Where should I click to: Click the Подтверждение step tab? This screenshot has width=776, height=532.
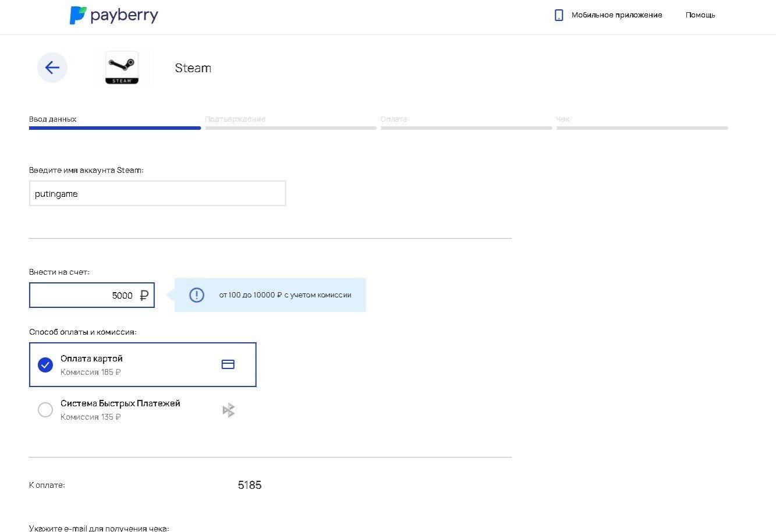coord(290,122)
